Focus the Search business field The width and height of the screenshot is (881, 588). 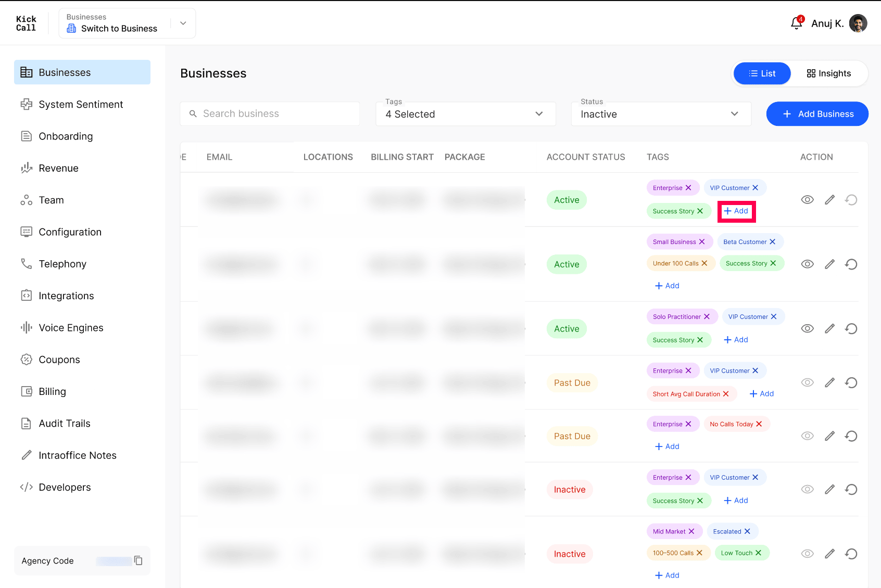[x=270, y=113]
